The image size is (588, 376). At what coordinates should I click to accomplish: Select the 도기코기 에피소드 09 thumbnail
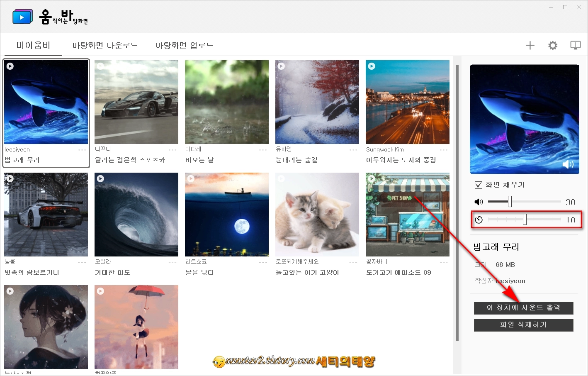point(408,215)
